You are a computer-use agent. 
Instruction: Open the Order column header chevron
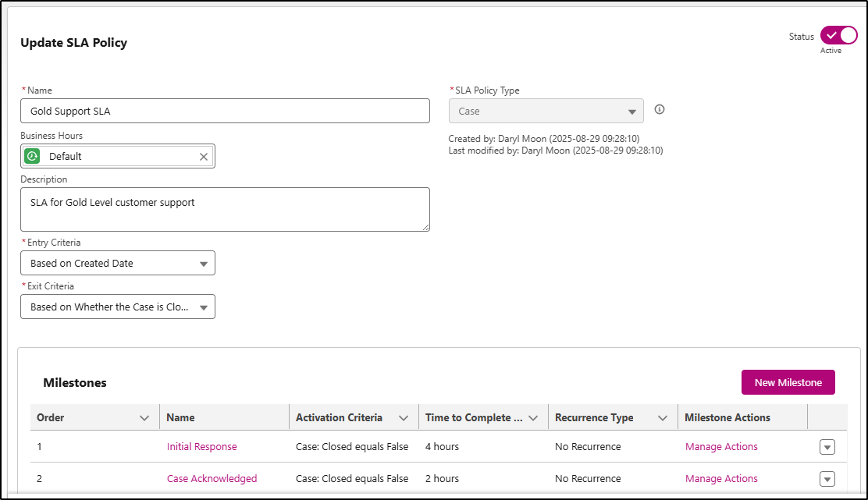tap(144, 418)
